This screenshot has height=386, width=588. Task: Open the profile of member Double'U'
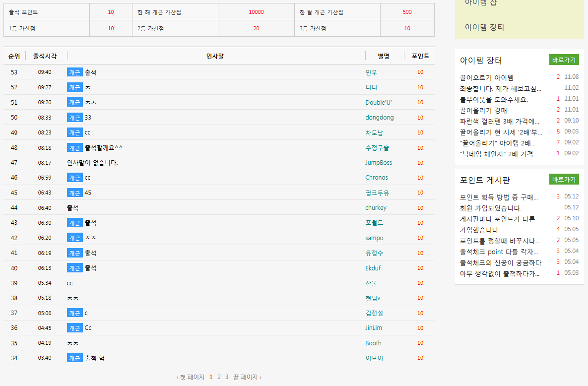point(379,102)
